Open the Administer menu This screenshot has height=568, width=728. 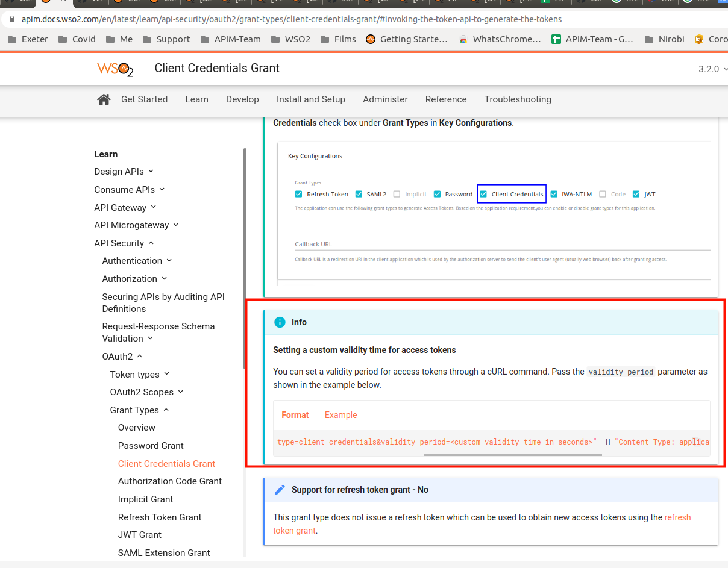[385, 99]
